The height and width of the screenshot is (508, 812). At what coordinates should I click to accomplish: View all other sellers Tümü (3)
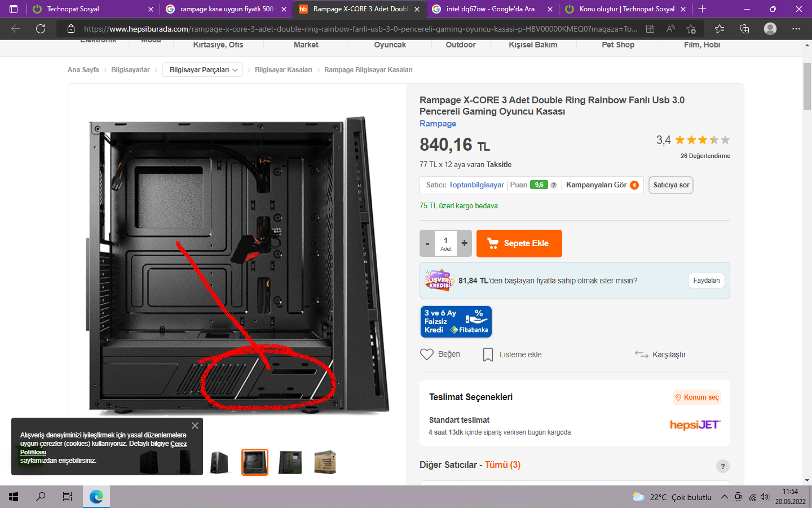click(x=502, y=465)
